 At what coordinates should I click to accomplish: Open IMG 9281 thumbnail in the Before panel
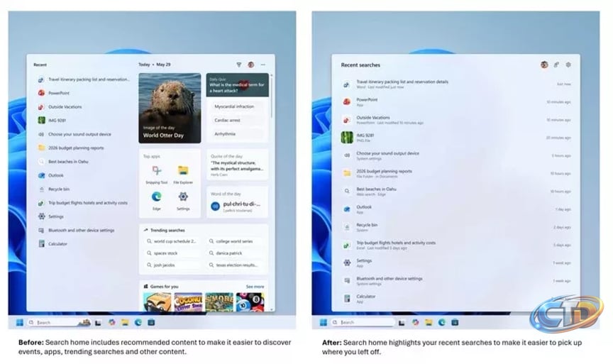(41, 121)
